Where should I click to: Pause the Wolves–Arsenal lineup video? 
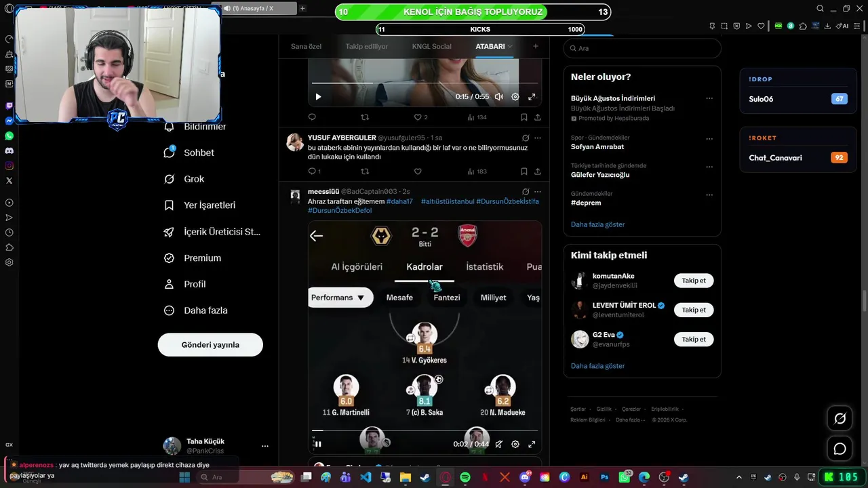pyautogui.click(x=318, y=444)
